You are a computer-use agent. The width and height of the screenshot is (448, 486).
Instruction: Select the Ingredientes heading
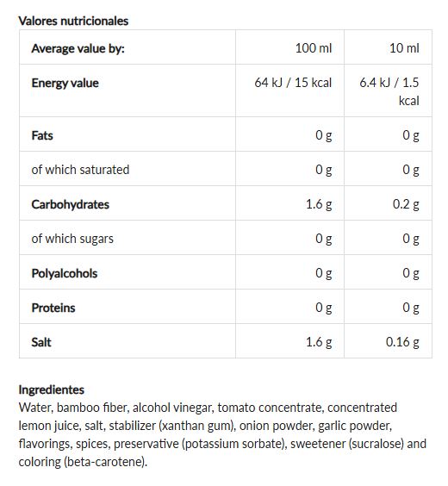pyautogui.click(x=52, y=389)
